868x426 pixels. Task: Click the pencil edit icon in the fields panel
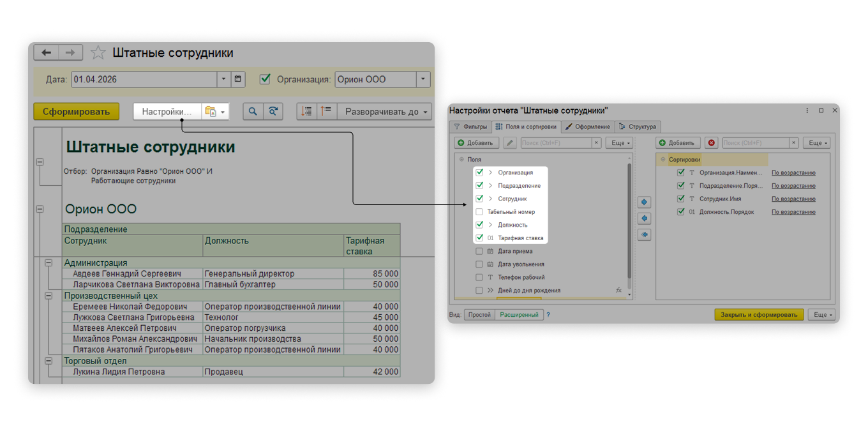[510, 143]
